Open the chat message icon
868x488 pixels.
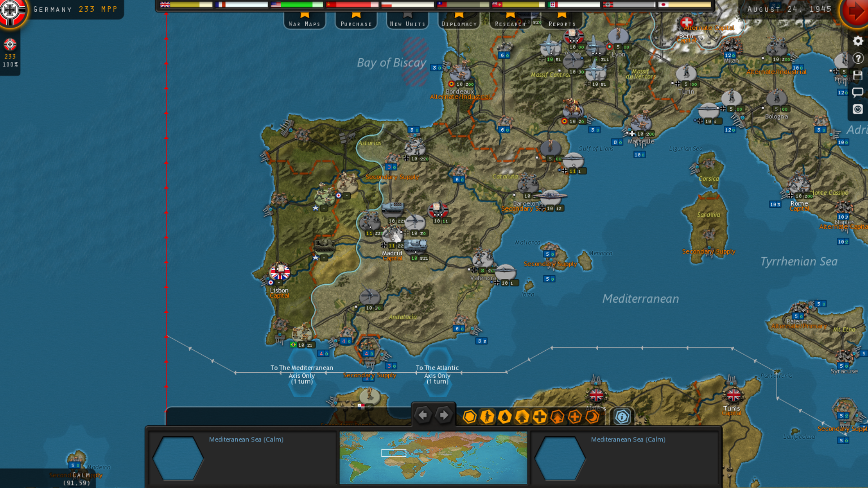(x=858, y=92)
